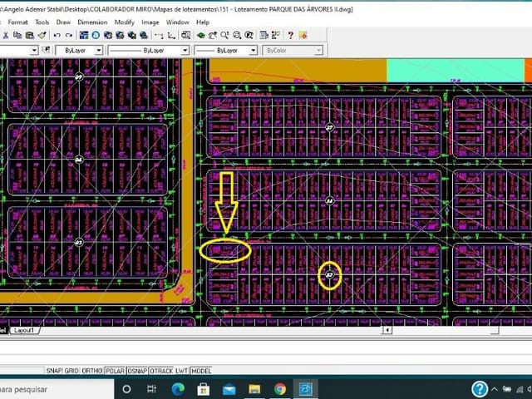Click the Redo arrow icon
This screenshot has width=532, height=399.
pos(69,35)
